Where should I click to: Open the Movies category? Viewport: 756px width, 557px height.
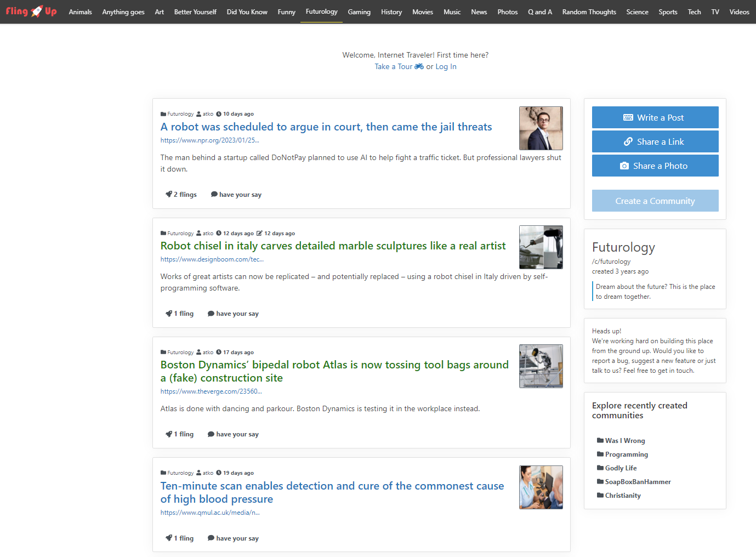pos(423,12)
